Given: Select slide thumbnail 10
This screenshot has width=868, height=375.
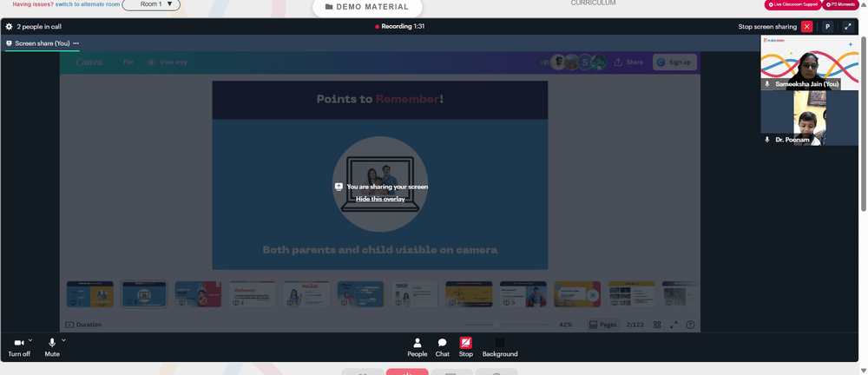Looking at the screenshot, I should click(577, 294).
